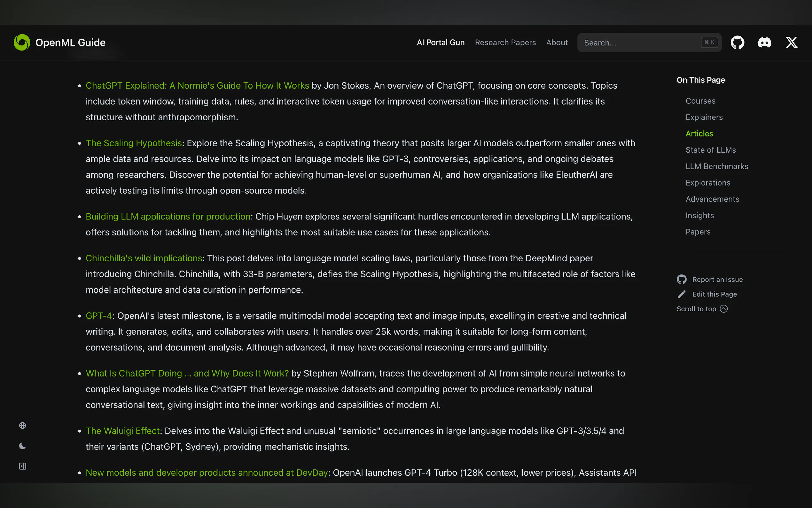Collapse the sidebar panel icon
Screen dimensions: 812x508
[22, 466]
